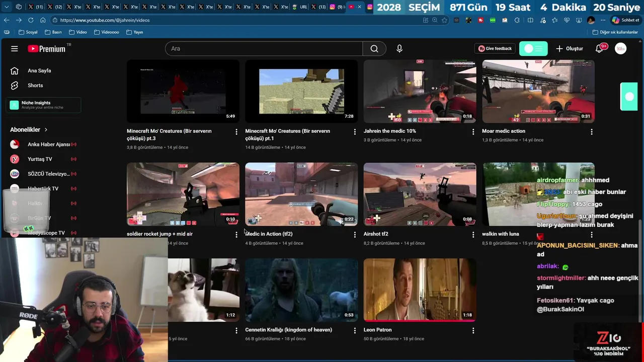Play Cennetin Krallığı video thumbnail
The width and height of the screenshot is (644, 362).
pyautogui.click(x=301, y=290)
